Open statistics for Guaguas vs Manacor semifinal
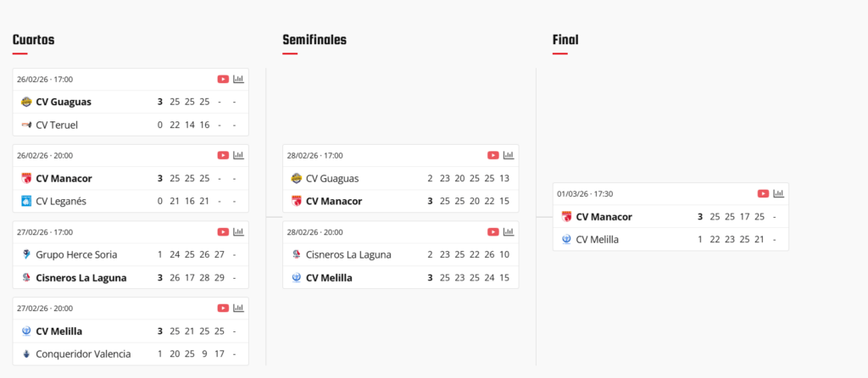868x378 pixels. [508, 155]
